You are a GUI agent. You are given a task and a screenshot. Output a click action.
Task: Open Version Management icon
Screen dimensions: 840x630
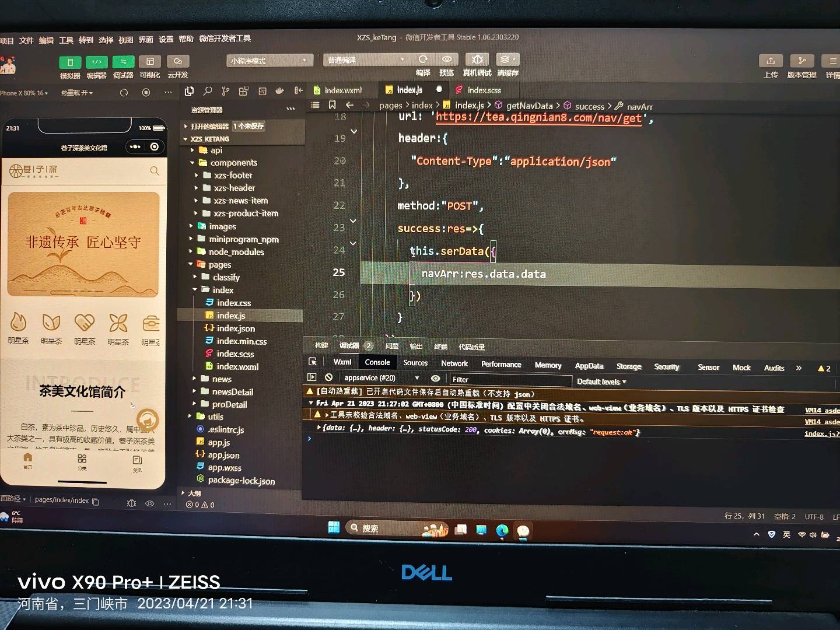tap(802, 61)
